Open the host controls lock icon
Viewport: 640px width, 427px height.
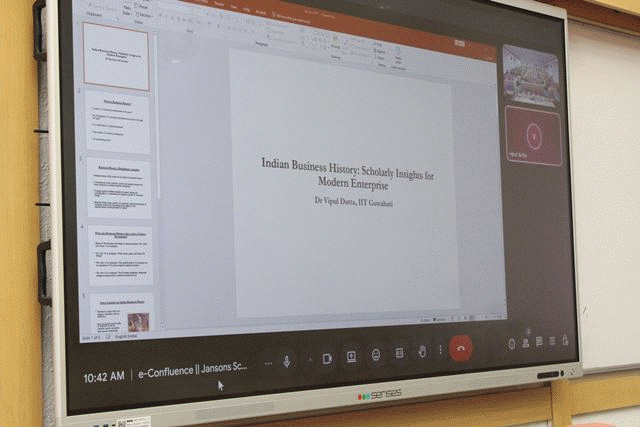(564, 339)
